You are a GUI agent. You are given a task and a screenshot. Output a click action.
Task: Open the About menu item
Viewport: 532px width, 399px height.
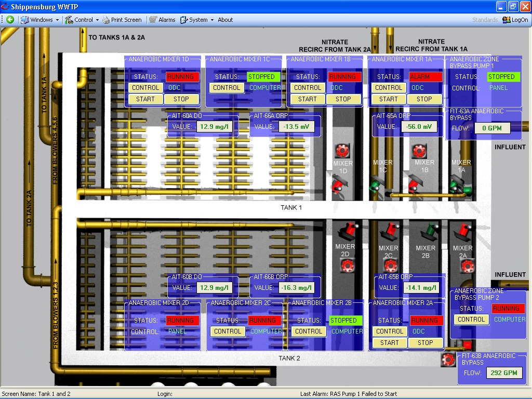225,20
